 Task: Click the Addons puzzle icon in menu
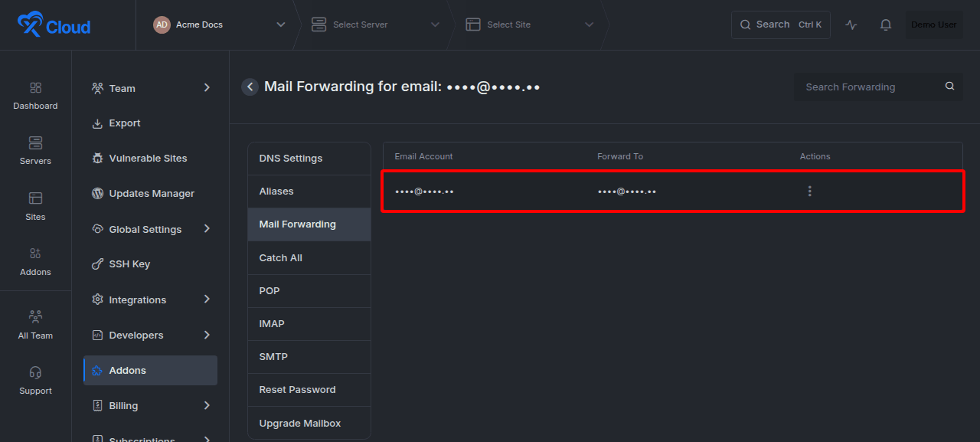[97, 371]
